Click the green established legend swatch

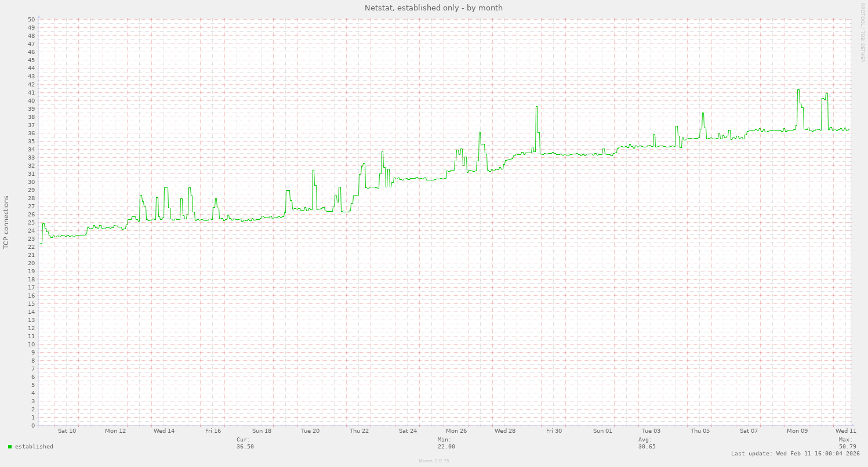10,447
